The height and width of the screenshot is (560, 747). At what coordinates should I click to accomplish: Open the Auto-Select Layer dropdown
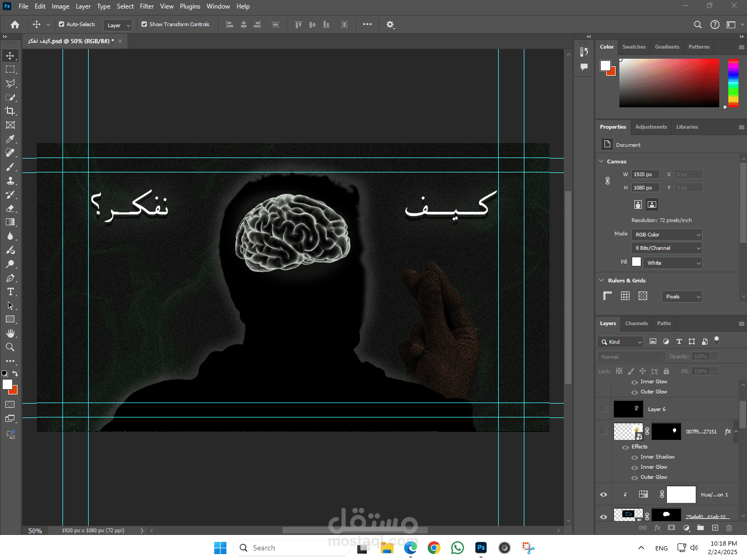click(117, 25)
